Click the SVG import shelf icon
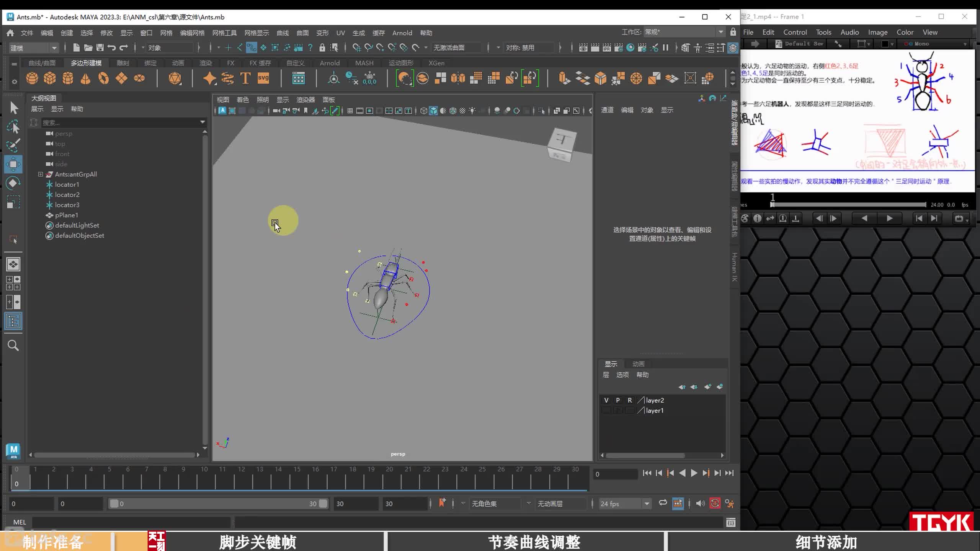This screenshot has width=980, height=551. [x=263, y=78]
